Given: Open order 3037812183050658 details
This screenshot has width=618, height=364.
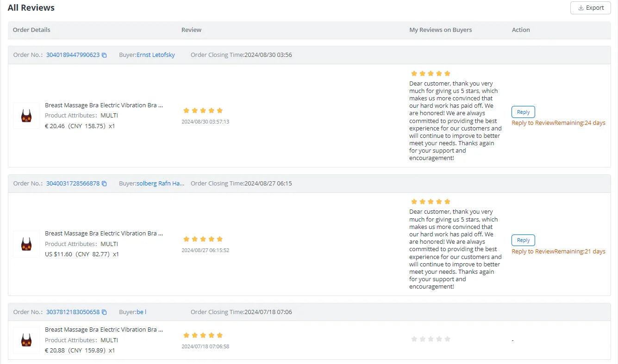Looking at the screenshot, I should (73, 312).
